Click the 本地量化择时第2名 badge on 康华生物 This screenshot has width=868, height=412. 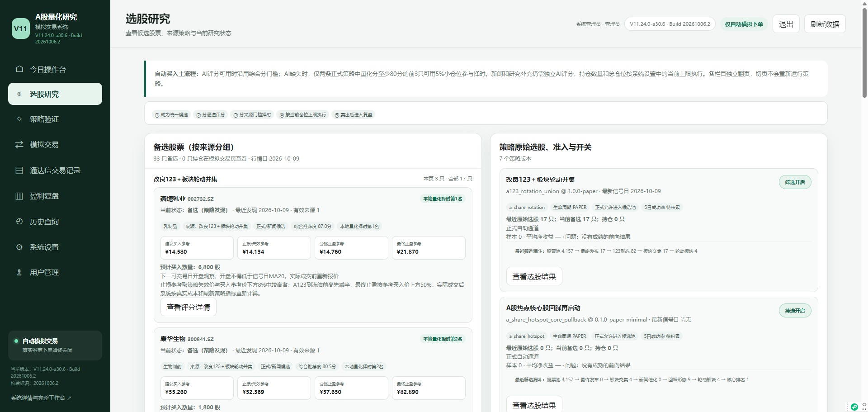(x=443, y=339)
